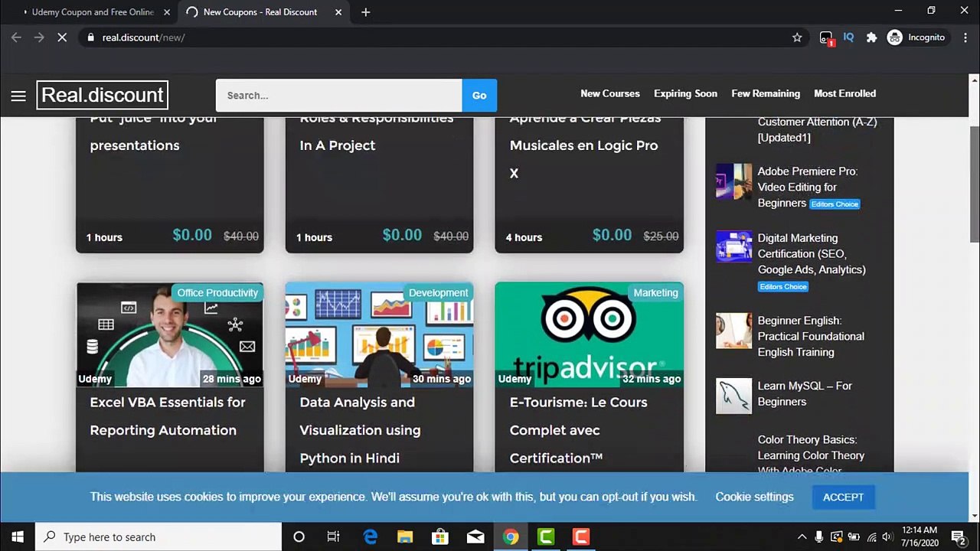Click the Development category tag
The height and width of the screenshot is (551, 980).
point(438,293)
